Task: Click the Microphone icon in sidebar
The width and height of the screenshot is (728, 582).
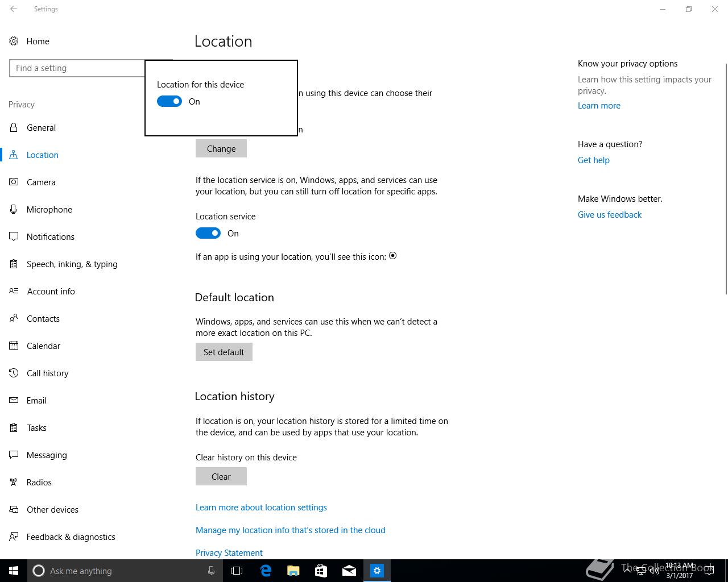Action: (14, 209)
